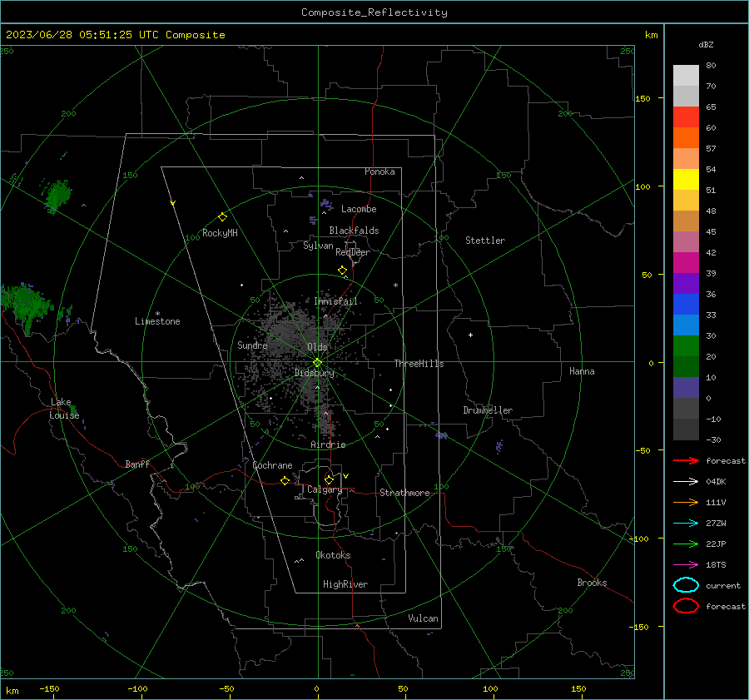749x700 pixels.
Task: Click yellow diamond marker below RedDeer
Action: 342,271
